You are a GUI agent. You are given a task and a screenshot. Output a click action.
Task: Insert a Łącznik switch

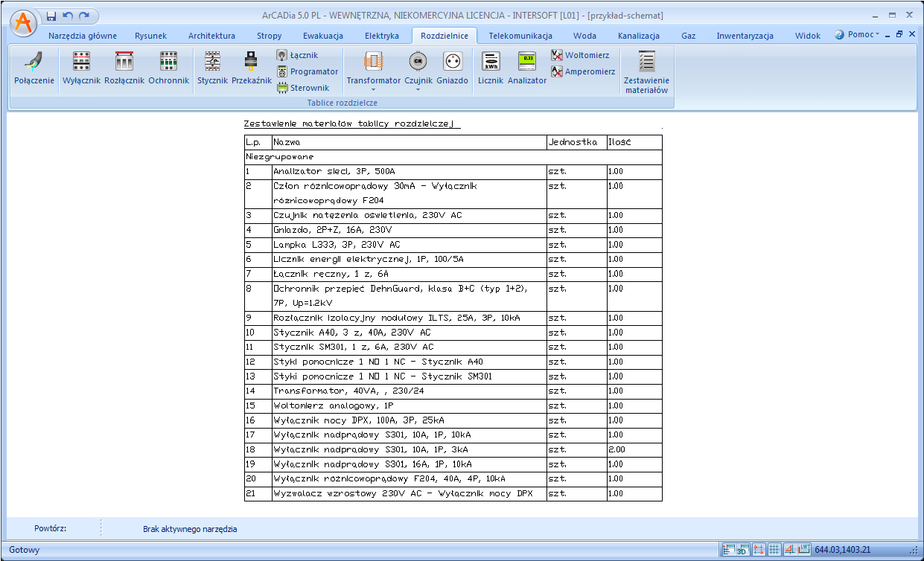coord(298,55)
